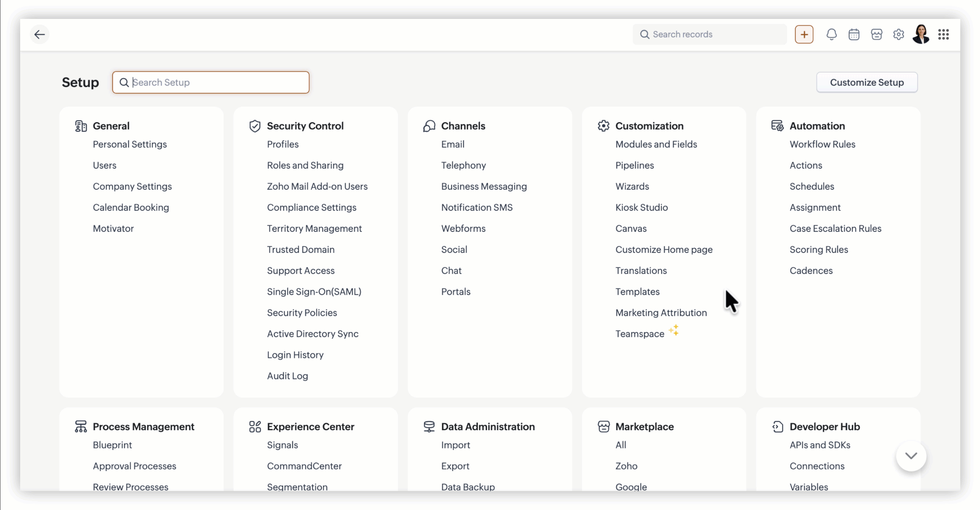Screen dimensions: 980x510
Task: Open the calendar icon in header
Action: point(854,34)
